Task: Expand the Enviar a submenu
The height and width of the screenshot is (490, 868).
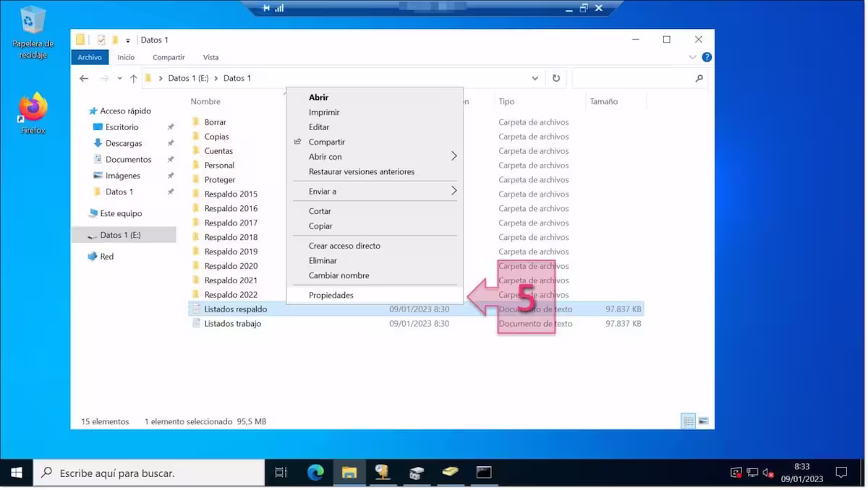Action: point(454,191)
